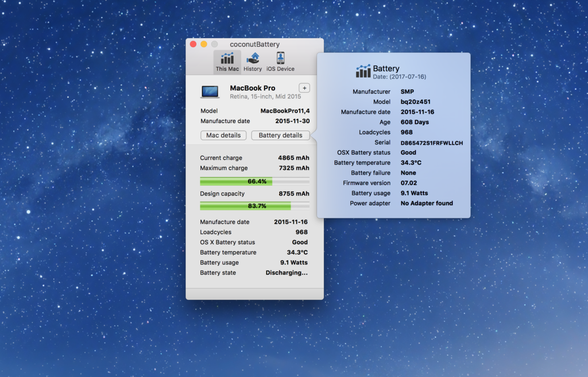Click the MacBook Pro device name
This screenshot has width=588, height=377.
(x=253, y=88)
